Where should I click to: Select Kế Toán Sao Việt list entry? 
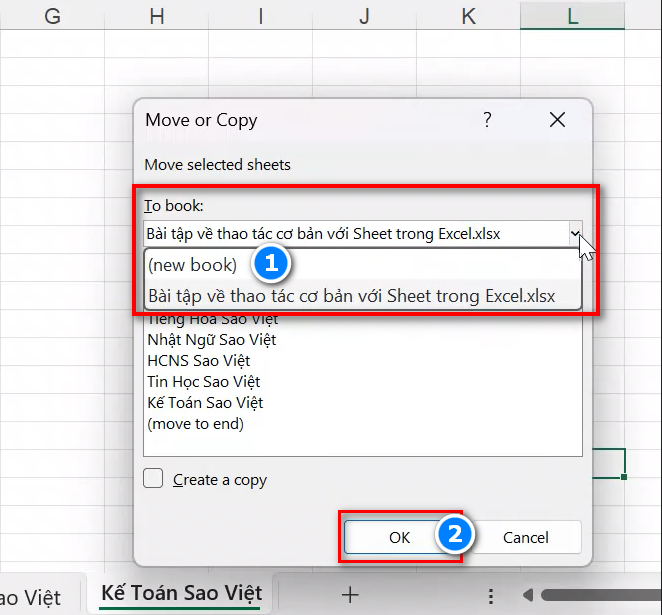pos(205,403)
